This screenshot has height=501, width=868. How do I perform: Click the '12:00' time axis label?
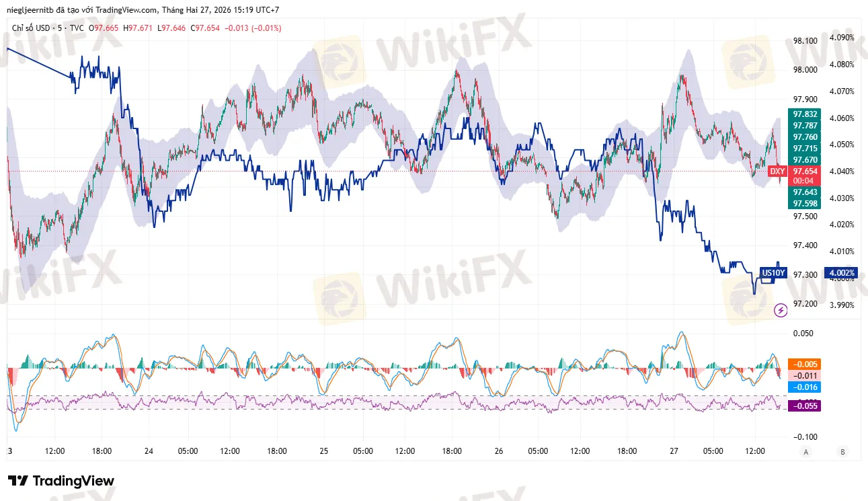click(x=54, y=452)
